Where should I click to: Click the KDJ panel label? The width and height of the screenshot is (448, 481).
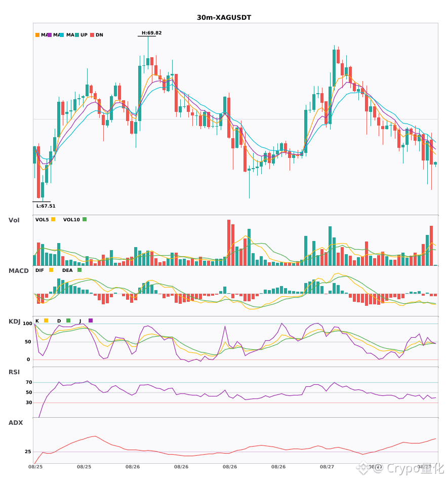click(14, 322)
